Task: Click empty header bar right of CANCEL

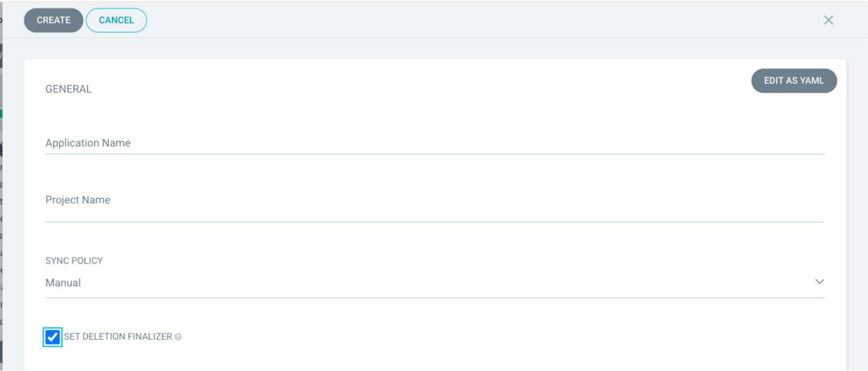Action: [x=452, y=20]
